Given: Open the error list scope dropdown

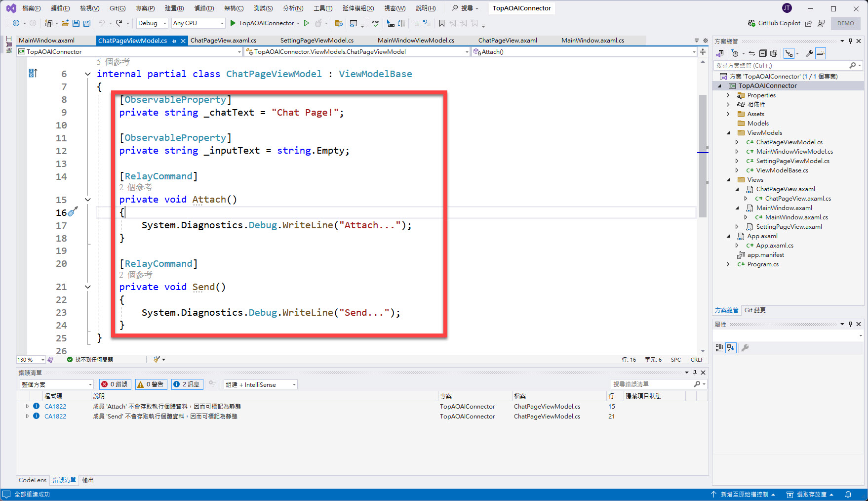Looking at the screenshot, I should pyautogui.click(x=57, y=384).
